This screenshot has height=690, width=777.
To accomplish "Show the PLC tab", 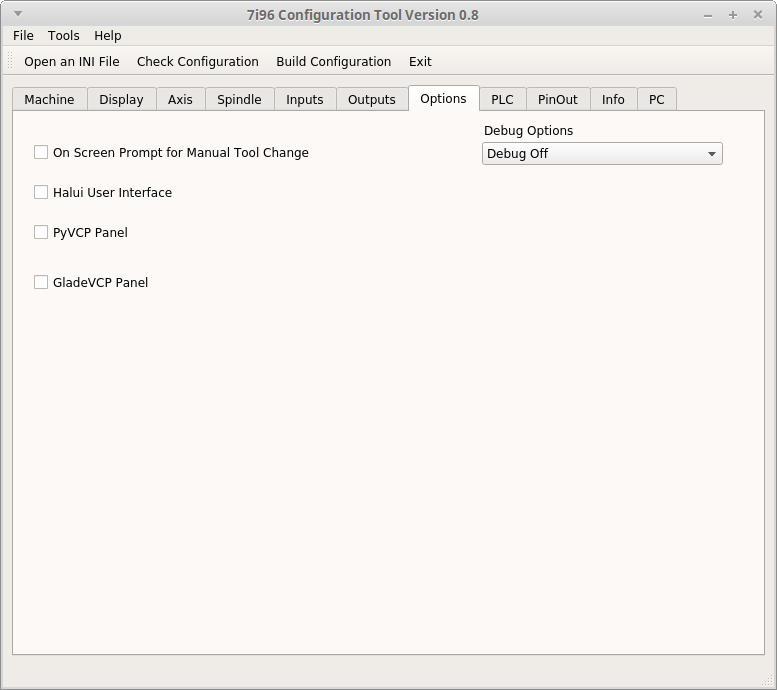I will [502, 100].
